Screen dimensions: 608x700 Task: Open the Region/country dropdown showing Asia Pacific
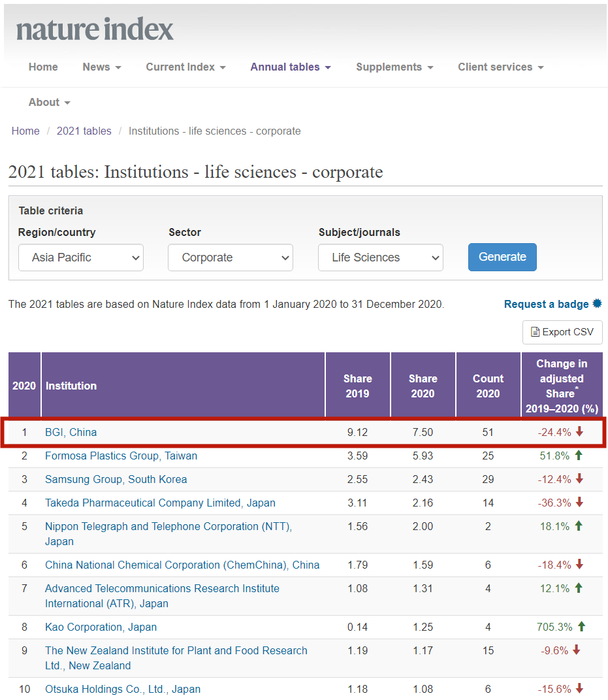[x=81, y=258]
